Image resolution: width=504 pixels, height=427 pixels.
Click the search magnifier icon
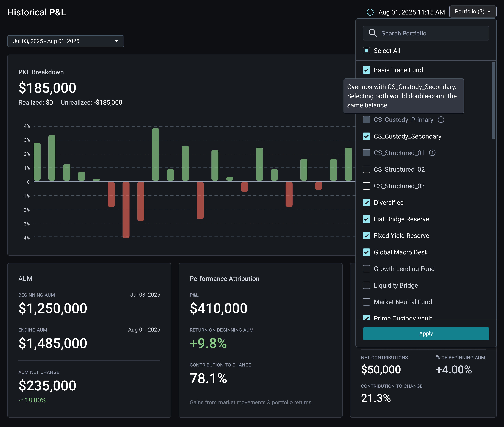click(373, 33)
